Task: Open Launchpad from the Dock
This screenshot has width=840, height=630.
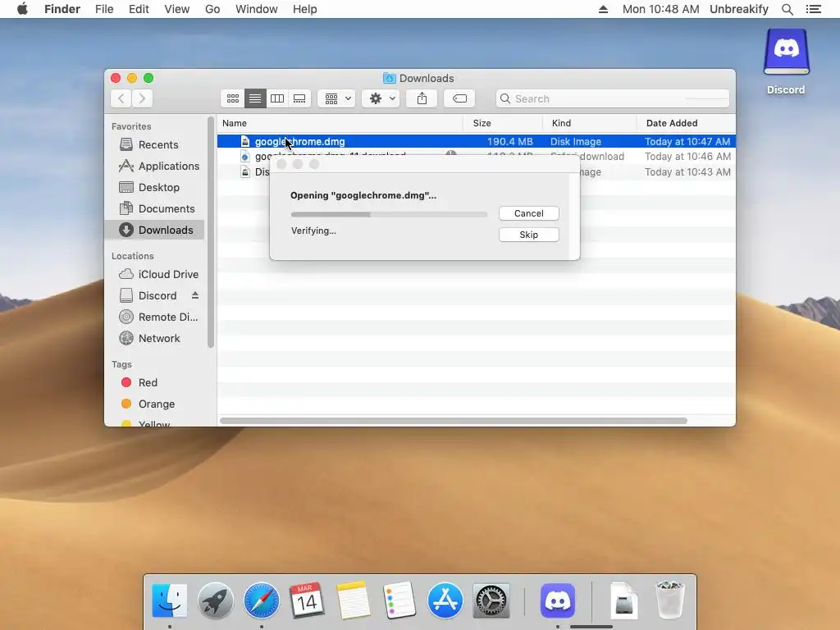Action: click(x=216, y=600)
